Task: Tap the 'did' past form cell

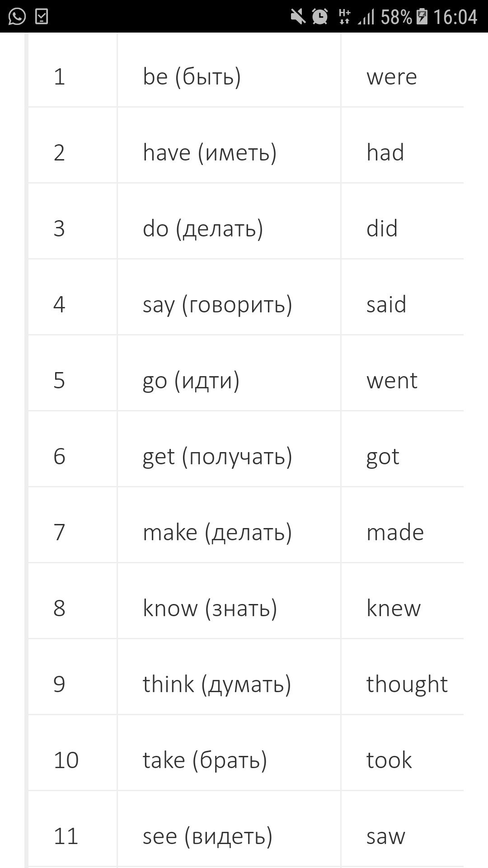Action: [403, 221]
